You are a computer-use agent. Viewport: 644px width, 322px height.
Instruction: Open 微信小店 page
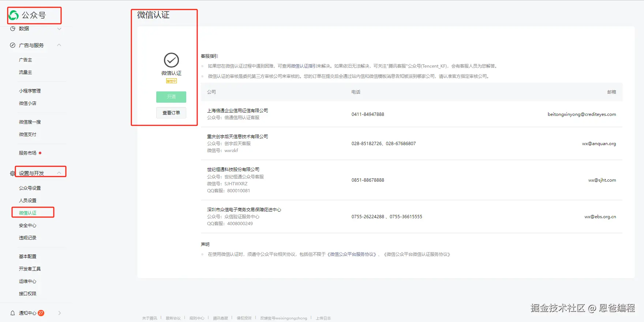click(28, 103)
